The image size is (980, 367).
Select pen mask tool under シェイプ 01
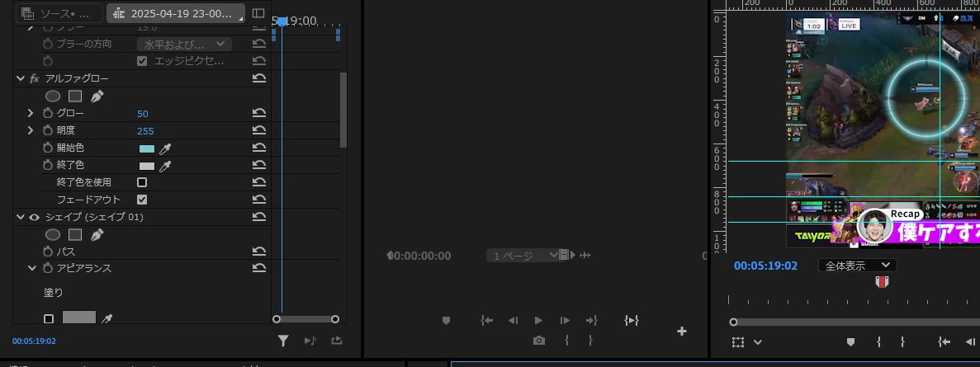pyautogui.click(x=97, y=235)
